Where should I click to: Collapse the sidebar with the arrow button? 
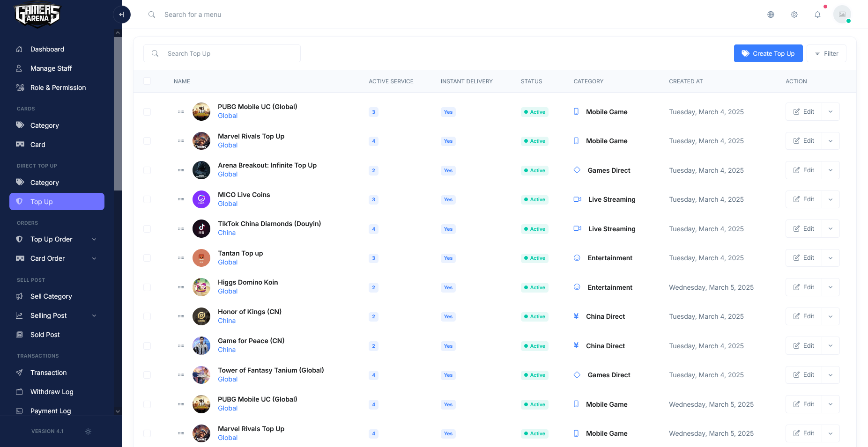(x=122, y=15)
